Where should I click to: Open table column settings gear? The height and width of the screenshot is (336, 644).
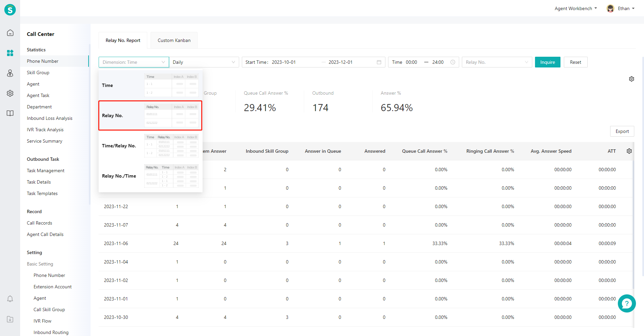click(629, 151)
